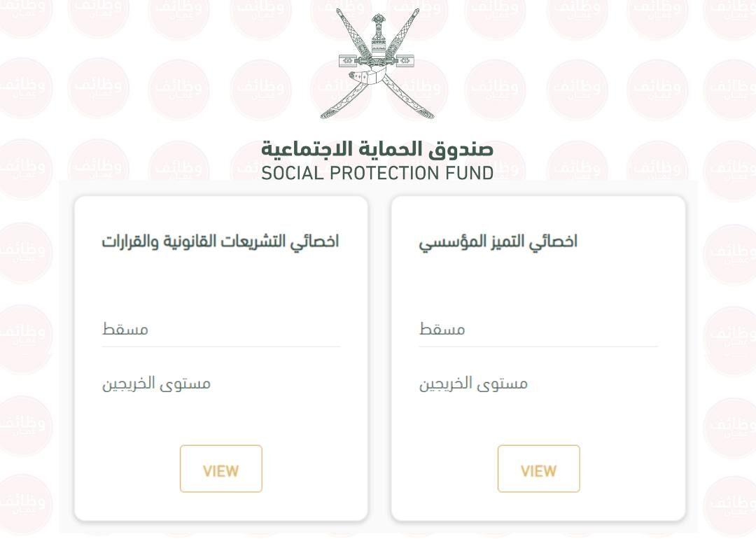
Task: Click مسقط location in التشريعات القانونية card
Action: (x=125, y=329)
